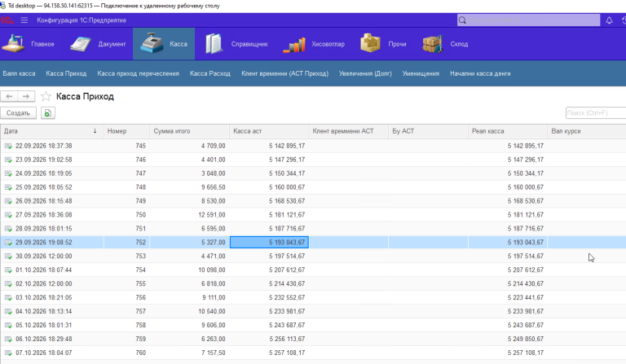Click the Касса аст column header
626x364 pixels.
click(x=269, y=131)
